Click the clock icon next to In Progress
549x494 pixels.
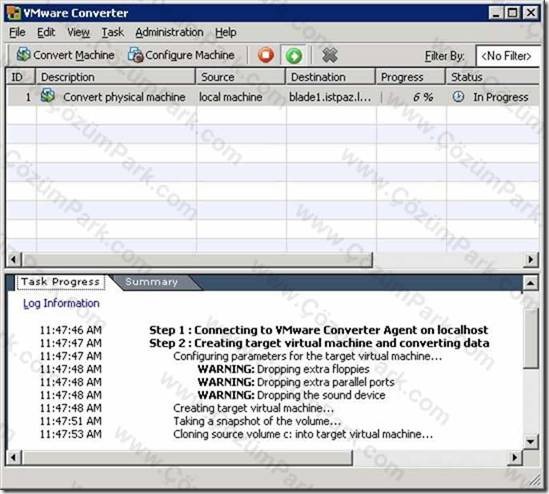pos(458,97)
